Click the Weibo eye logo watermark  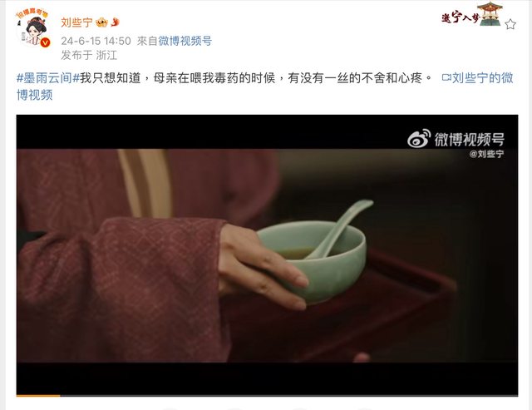[419, 139]
